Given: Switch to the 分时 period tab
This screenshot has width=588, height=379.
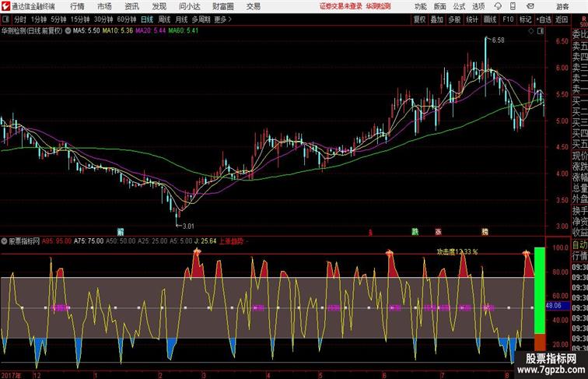Looking at the screenshot, I should [x=20, y=19].
